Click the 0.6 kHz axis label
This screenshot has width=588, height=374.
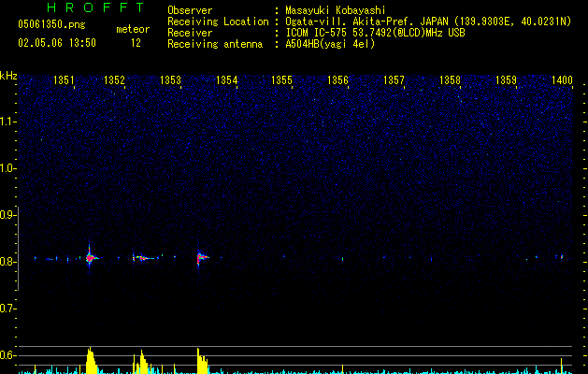(x=8, y=355)
